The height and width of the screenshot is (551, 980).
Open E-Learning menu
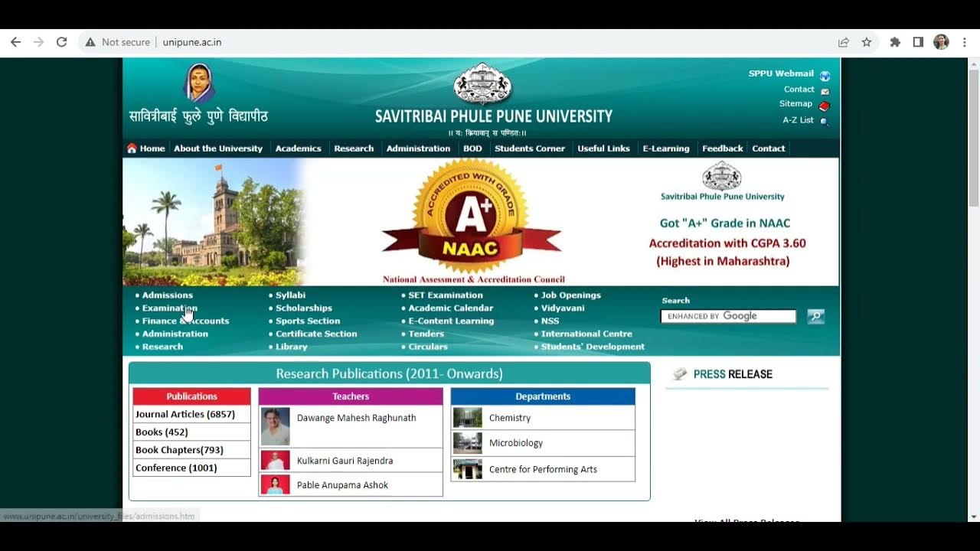pyautogui.click(x=666, y=148)
